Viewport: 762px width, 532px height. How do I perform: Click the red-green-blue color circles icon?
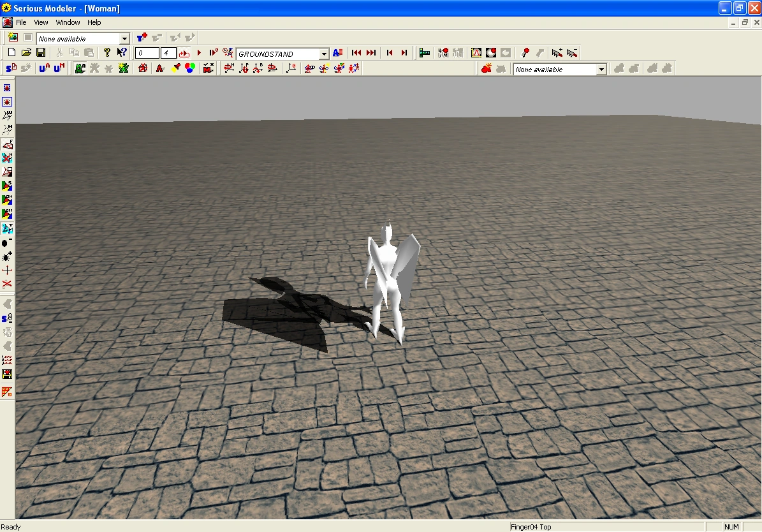(189, 68)
